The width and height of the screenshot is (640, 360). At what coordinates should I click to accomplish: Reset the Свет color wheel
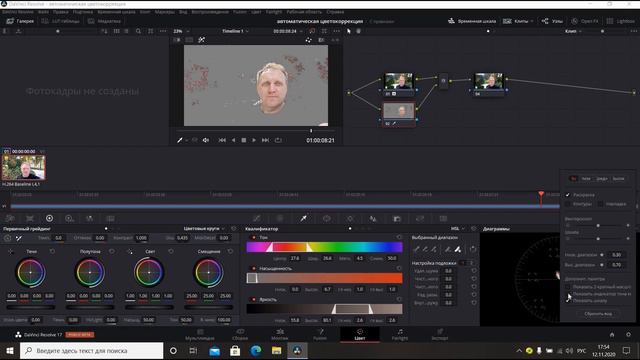coord(171,251)
